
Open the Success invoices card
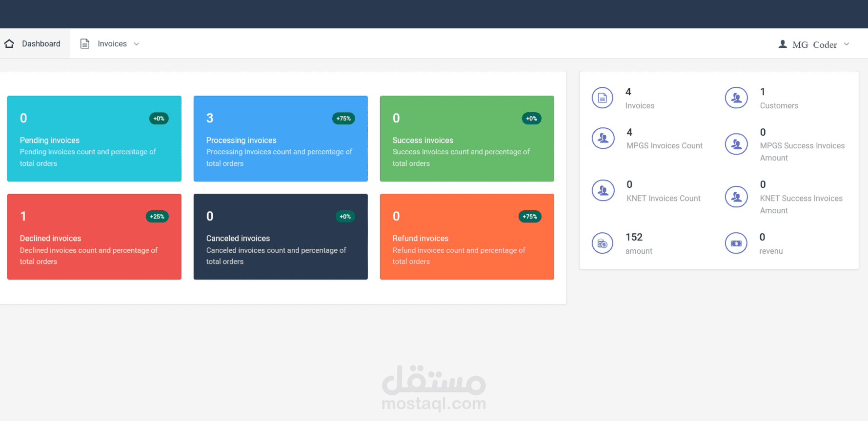(x=467, y=139)
